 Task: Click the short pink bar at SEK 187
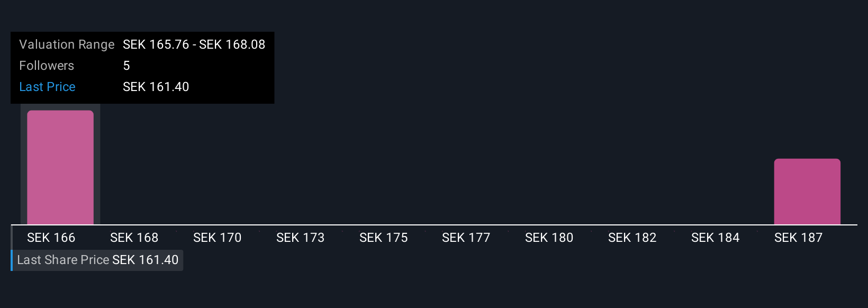[x=807, y=192]
